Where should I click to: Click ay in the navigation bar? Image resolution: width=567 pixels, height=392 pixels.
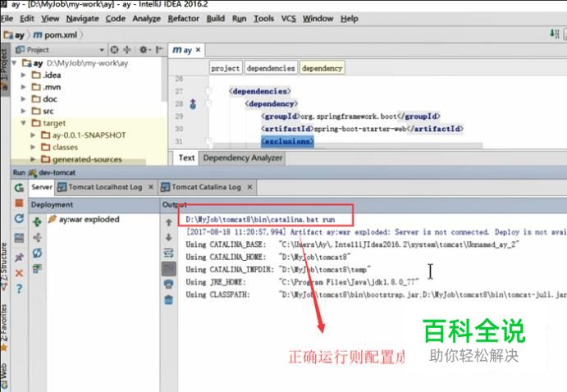click(14, 35)
